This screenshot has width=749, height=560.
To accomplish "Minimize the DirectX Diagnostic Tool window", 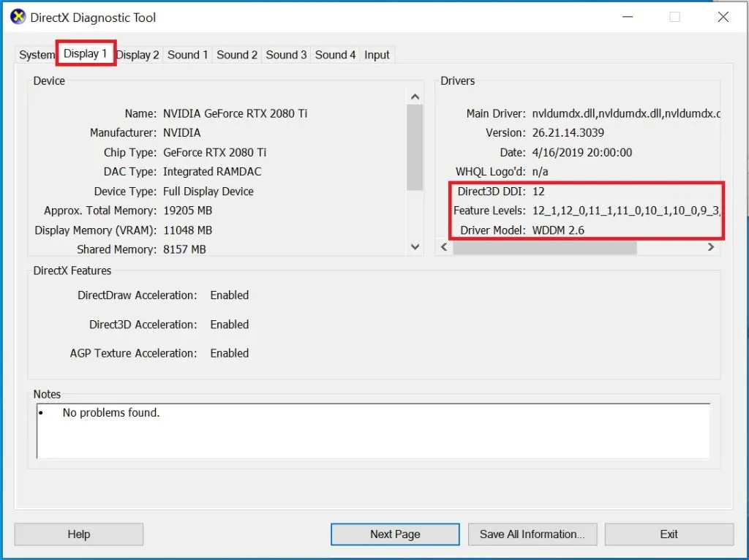I will click(628, 18).
